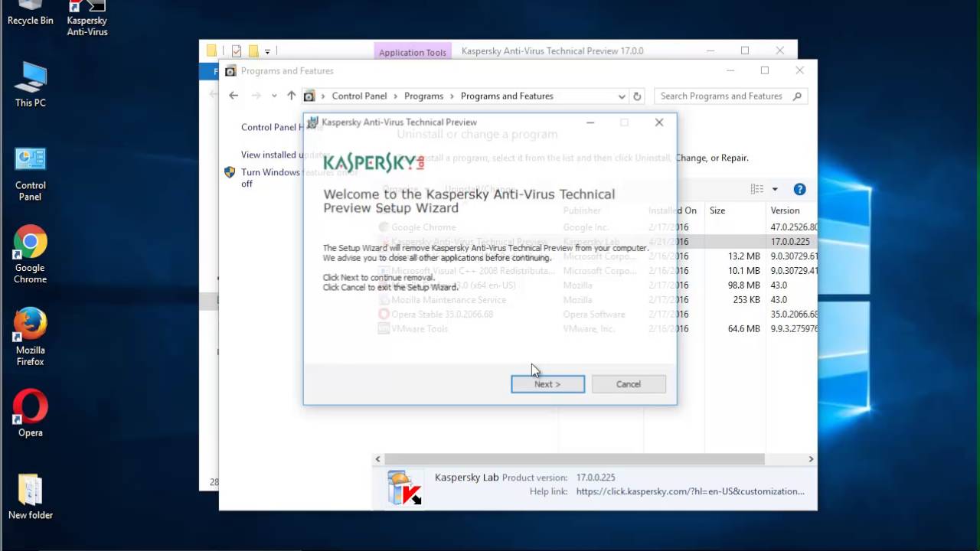Open the Recycle Bin desktop icon
This screenshot has height=551, width=980.
pyautogui.click(x=30, y=13)
